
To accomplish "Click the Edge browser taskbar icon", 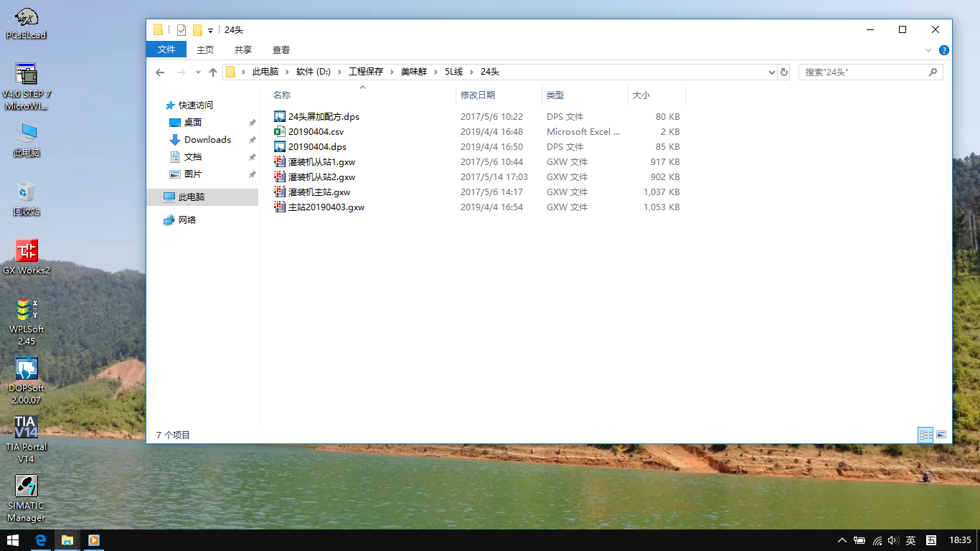I will coord(41,540).
